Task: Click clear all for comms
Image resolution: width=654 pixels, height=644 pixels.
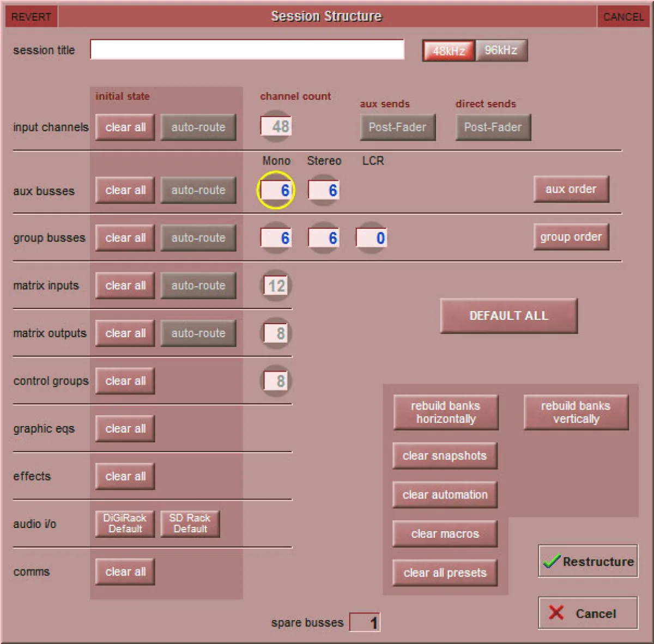Action: click(125, 572)
